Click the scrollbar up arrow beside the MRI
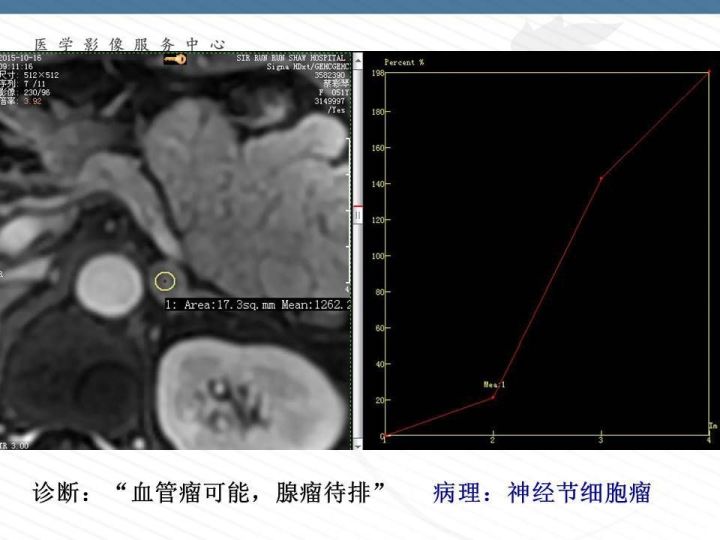This screenshot has height=540, width=720. (x=358, y=59)
